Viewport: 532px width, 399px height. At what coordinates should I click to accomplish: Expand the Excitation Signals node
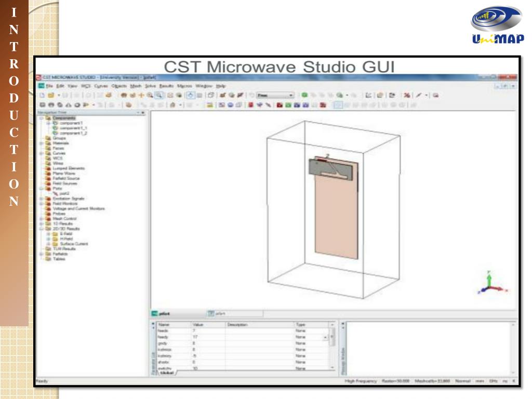(x=42, y=198)
